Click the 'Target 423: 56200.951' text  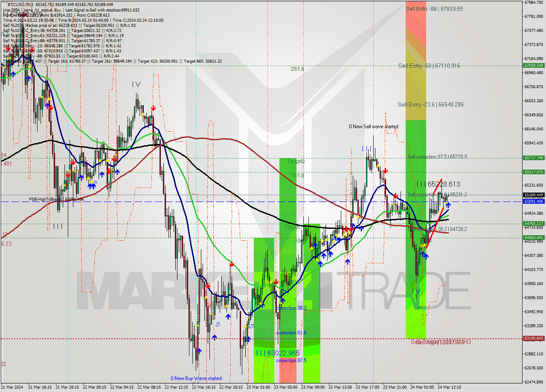tap(158, 61)
